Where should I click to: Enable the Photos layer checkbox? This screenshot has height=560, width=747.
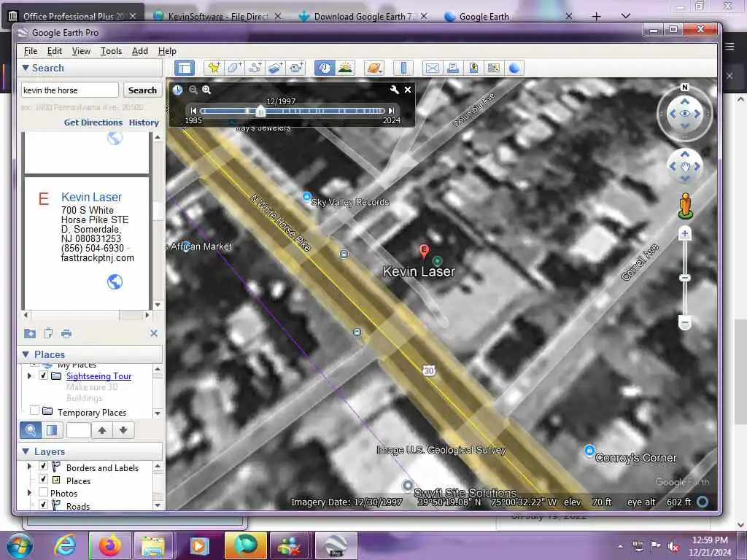tap(43, 492)
